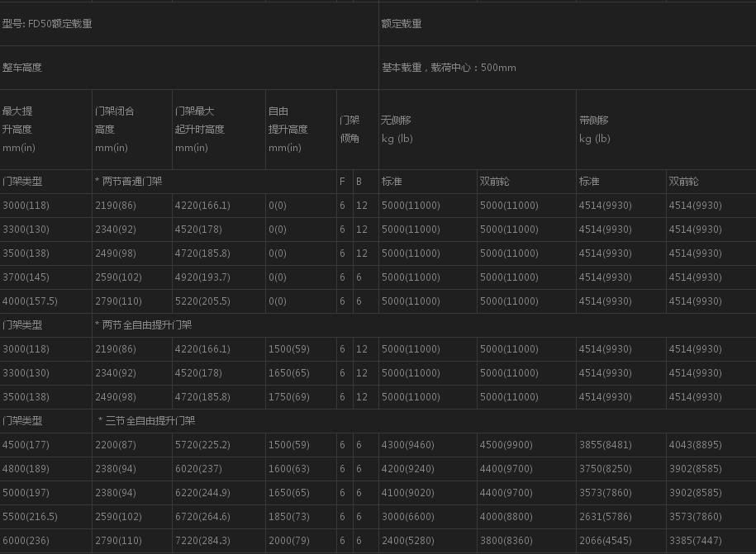Select the 4000(157.5) lift height cell
The width and height of the screenshot is (756, 554).
[30, 301]
